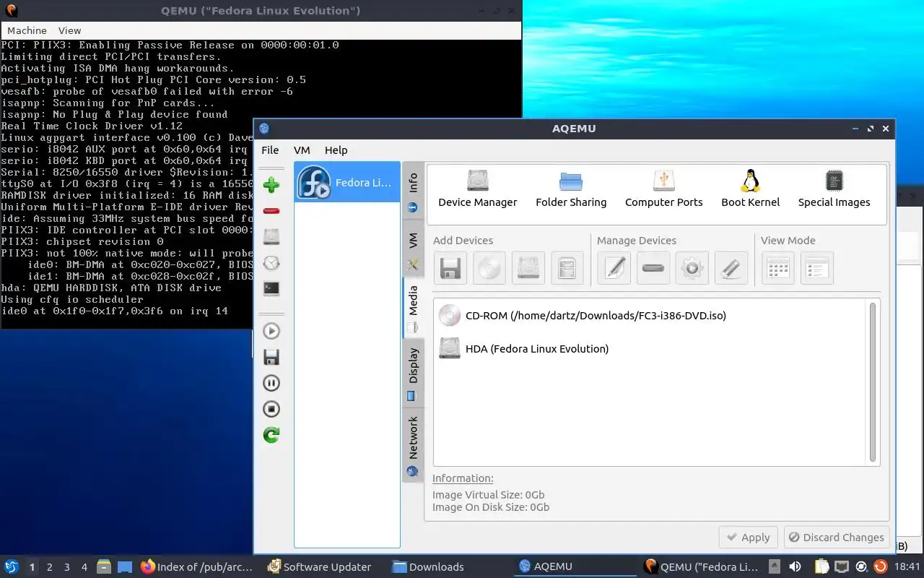This screenshot has height=578, width=924.
Task: Open the Help menu in AQEMU
Action: pos(336,150)
